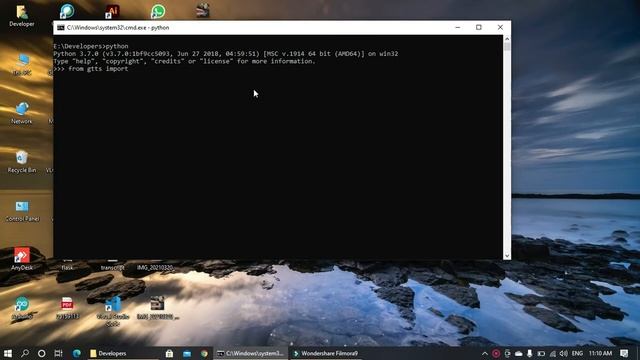Open the red PDF file on desktop
The image size is (640, 360).
pos(67,308)
